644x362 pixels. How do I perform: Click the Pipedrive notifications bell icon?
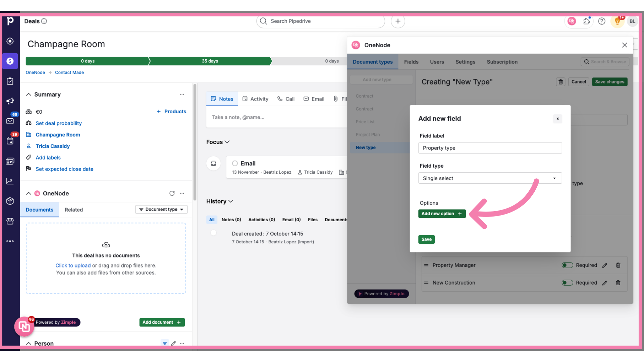[x=618, y=21]
